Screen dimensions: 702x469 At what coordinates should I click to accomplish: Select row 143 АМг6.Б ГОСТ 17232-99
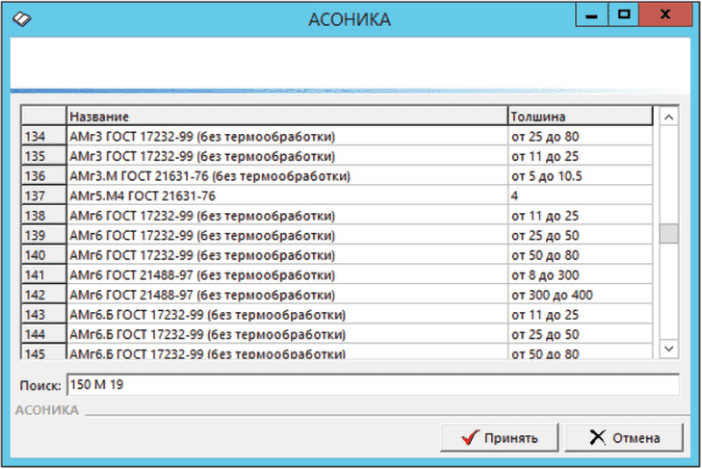coord(287,315)
